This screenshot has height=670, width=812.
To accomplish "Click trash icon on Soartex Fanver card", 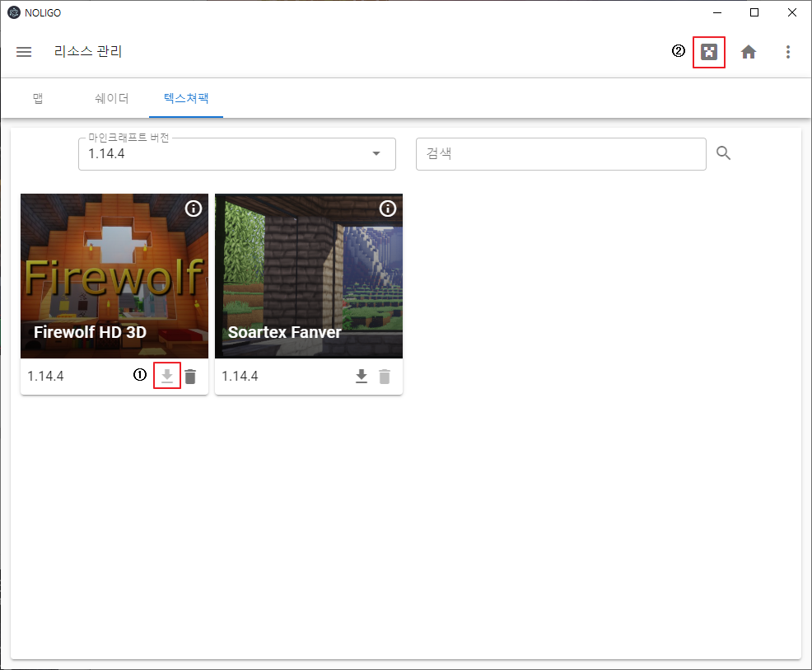I will coord(385,376).
